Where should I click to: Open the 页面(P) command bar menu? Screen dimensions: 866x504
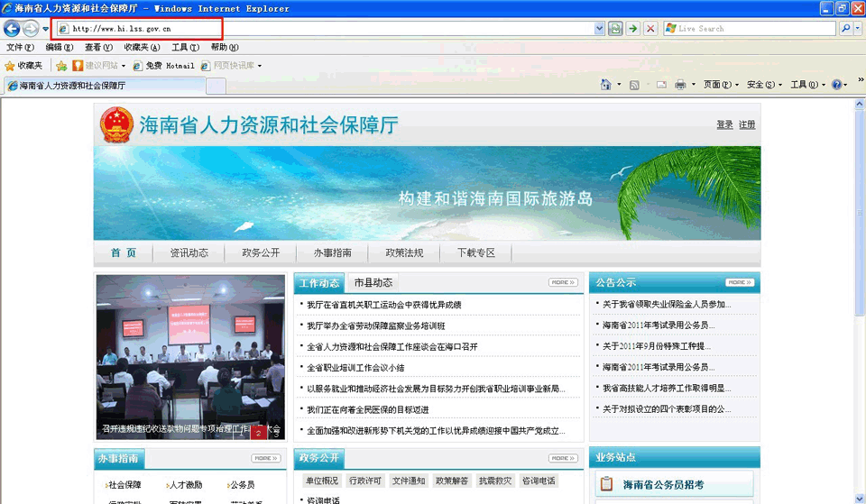pos(721,85)
